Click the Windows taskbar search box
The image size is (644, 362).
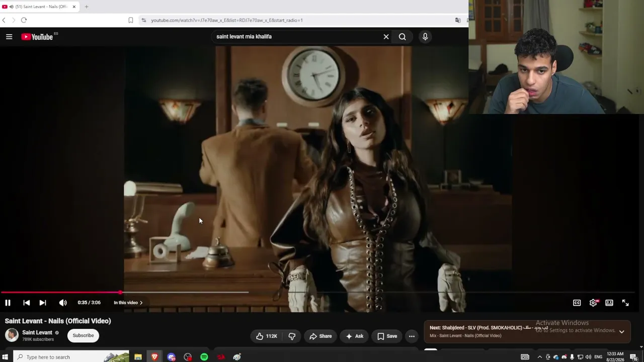point(71,357)
